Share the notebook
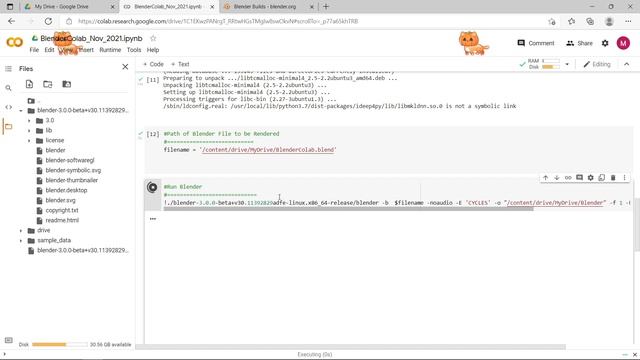This screenshot has height=360, width=640. pos(579,43)
